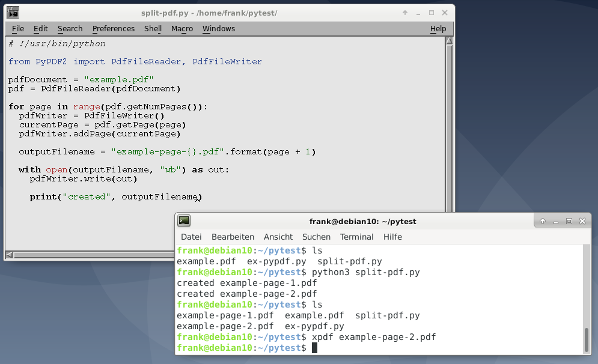Open the Macro menu

click(x=182, y=28)
